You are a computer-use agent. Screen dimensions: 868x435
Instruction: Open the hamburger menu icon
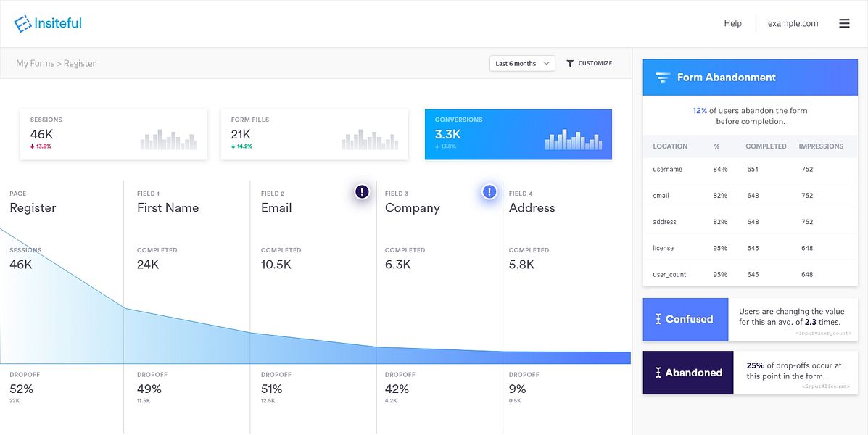tap(844, 24)
